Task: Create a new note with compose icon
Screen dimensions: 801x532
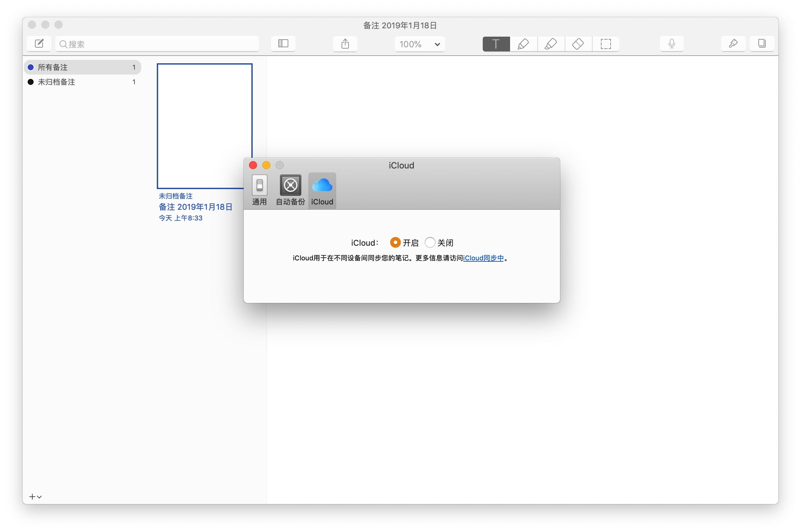Action: [x=39, y=44]
